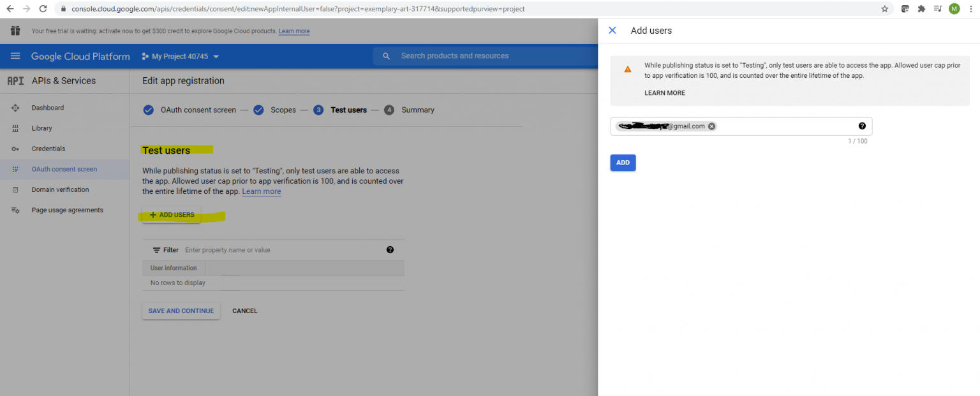Click the green M profile avatar
Screen dimensions: 980x396
(x=954, y=8)
